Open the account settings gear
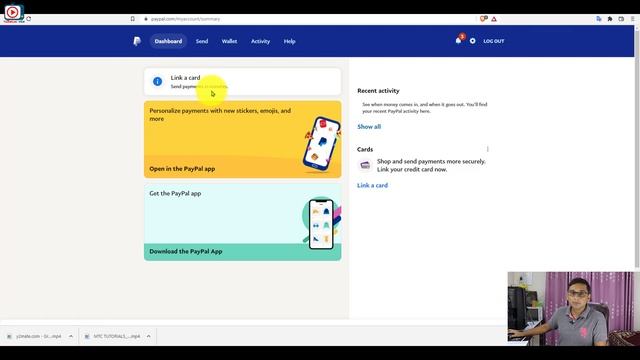The height and width of the screenshot is (360, 640). tap(472, 41)
